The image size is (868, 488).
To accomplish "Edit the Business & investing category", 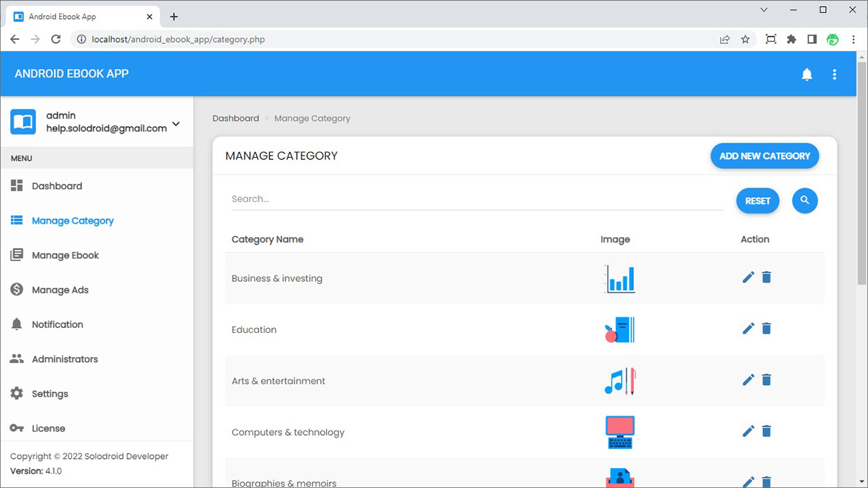I will tap(748, 277).
